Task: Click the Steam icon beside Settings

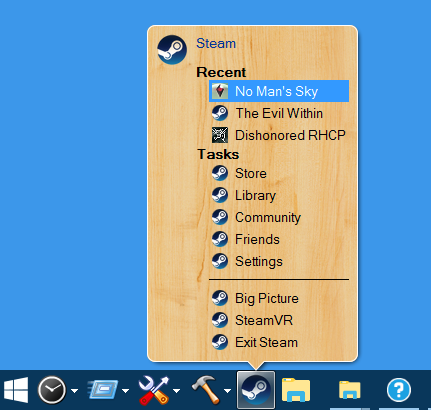Action: pos(220,261)
